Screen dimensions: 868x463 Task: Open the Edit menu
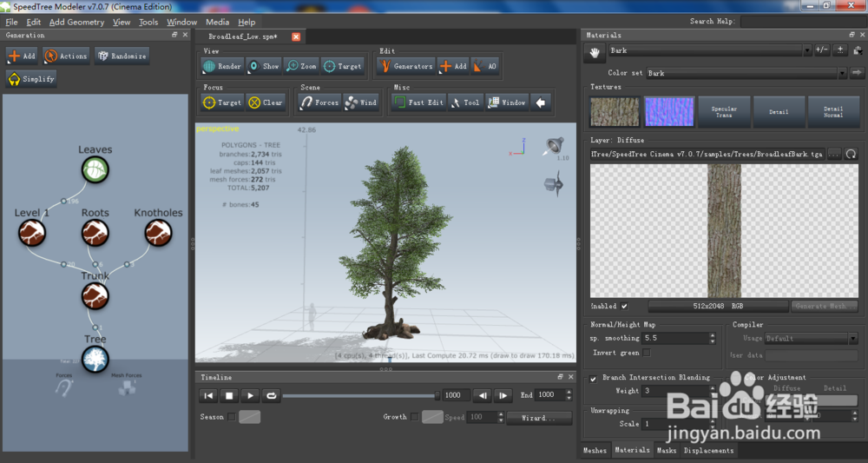[x=34, y=23]
